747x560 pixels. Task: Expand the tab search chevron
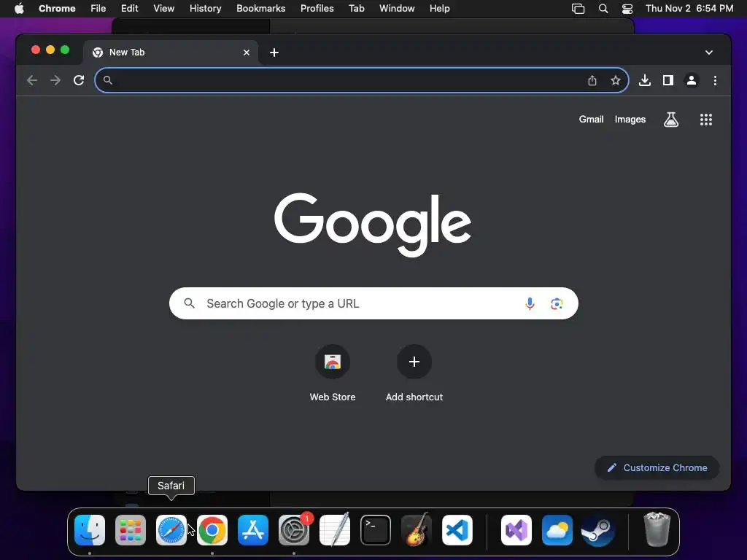pyautogui.click(x=709, y=52)
